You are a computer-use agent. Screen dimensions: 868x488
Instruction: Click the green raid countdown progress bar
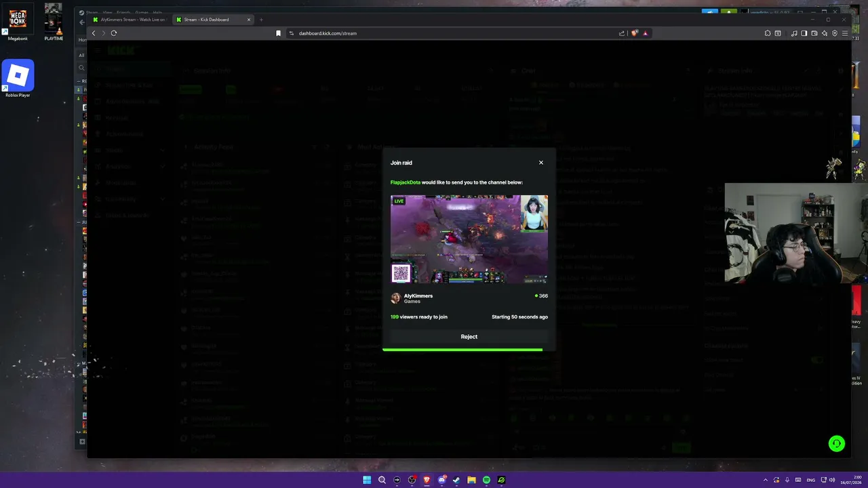tap(462, 350)
